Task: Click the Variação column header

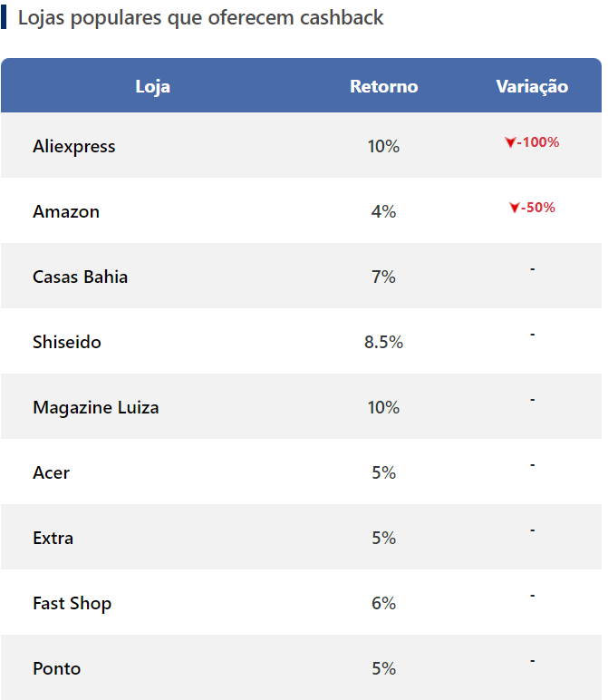Action: [532, 86]
